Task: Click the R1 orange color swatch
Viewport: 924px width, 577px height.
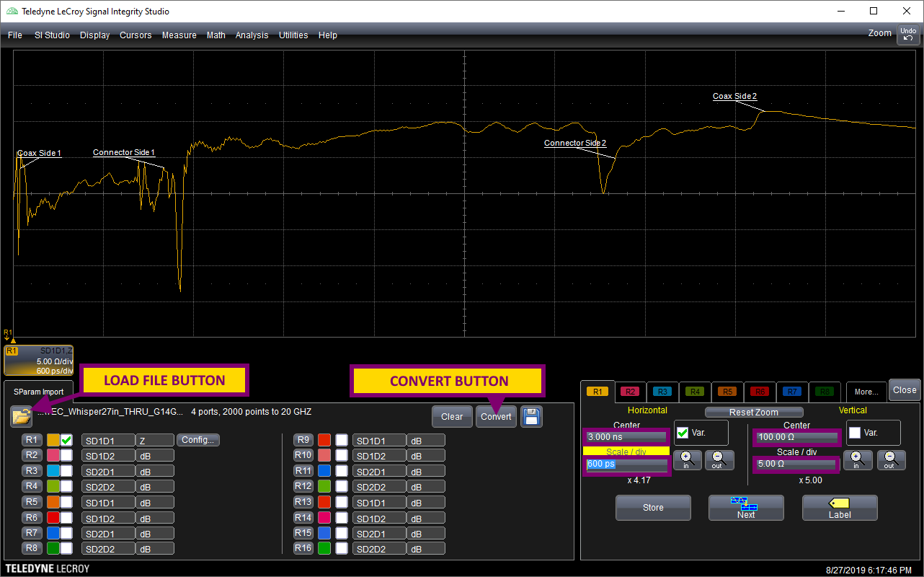Action: [53, 440]
